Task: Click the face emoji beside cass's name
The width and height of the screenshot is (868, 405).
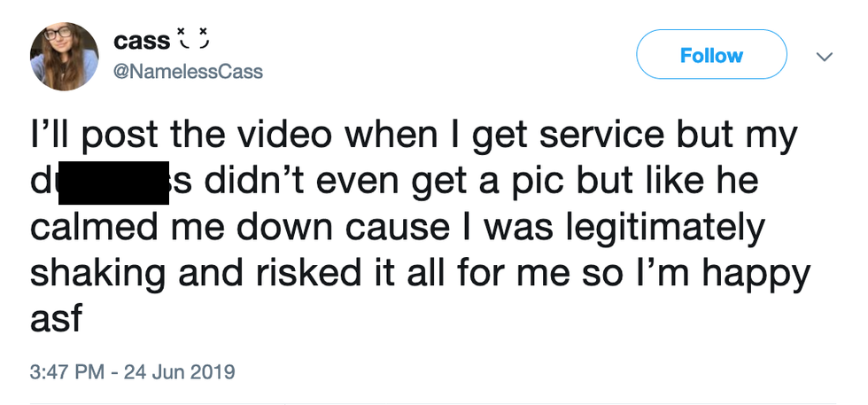Action: 193,40
